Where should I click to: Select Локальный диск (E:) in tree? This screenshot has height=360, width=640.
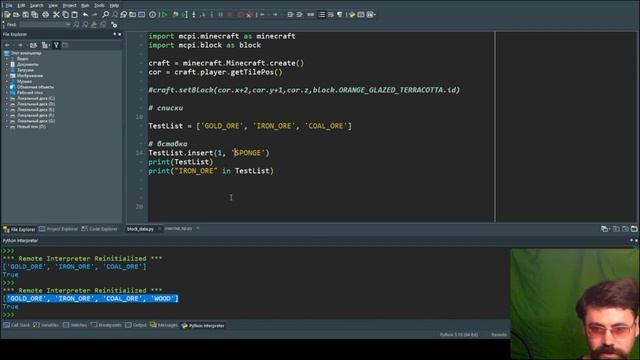pyautogui.click(x=36, y=110)
